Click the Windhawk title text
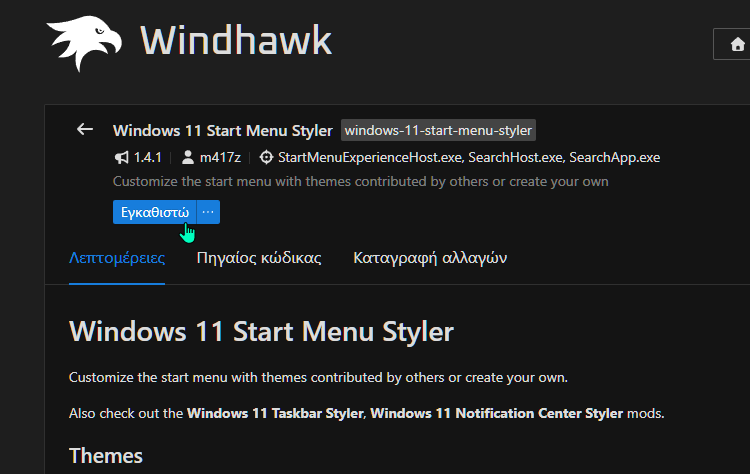This screenshot has height=474, width=750. click(236, 41)
